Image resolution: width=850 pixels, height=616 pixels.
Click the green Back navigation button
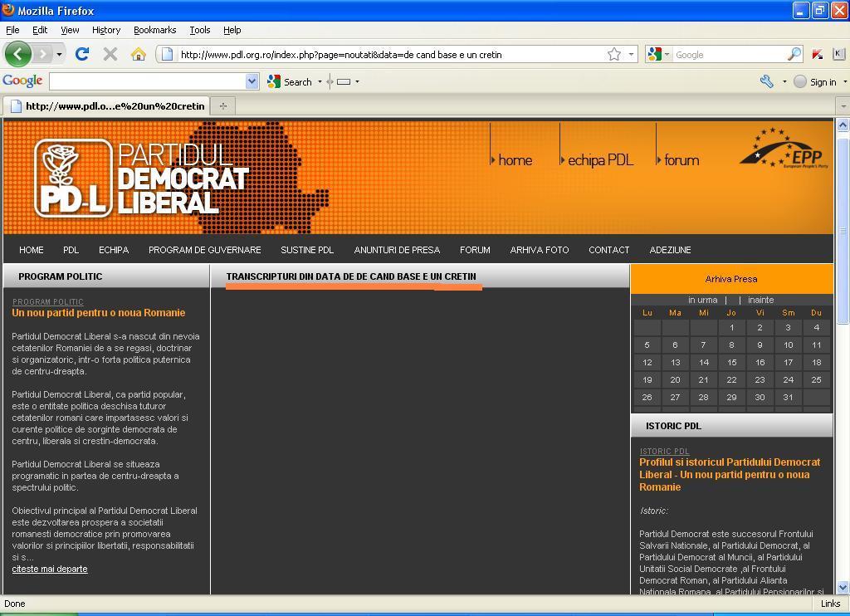[x=18, y=54]
